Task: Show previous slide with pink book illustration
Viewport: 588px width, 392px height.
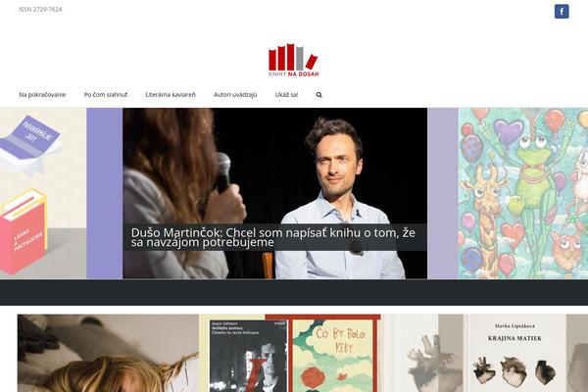Action: pos(43,193)
